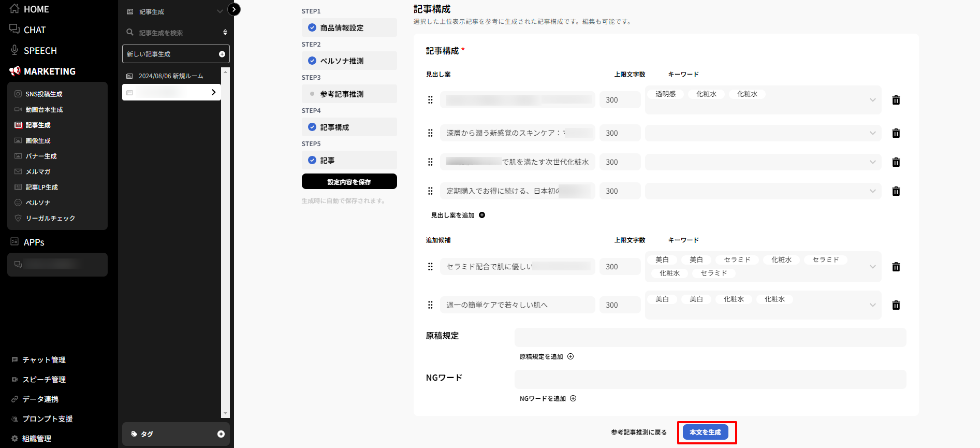The width and height of the screenshot is (980, 448).
Task: Click the 本文を生成 button
Action: pos(705,432)
